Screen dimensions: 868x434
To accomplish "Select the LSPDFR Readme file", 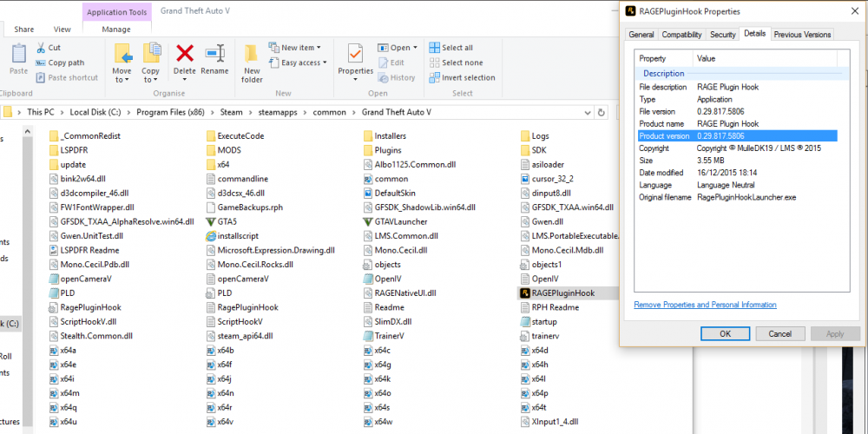I will (x=83, y=250).
